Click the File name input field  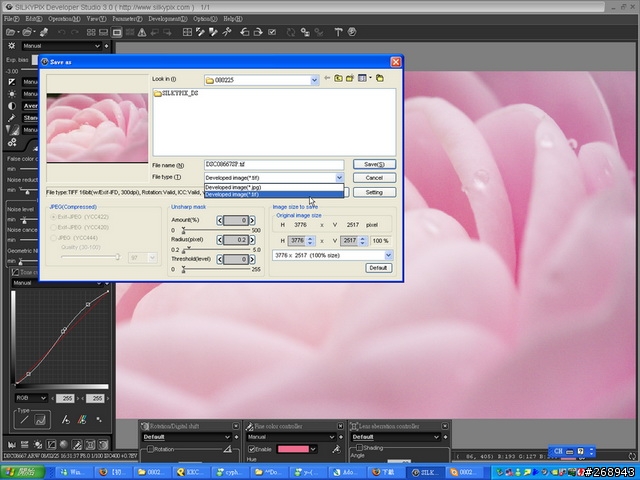pyautogui.click(x=274, y=164)
